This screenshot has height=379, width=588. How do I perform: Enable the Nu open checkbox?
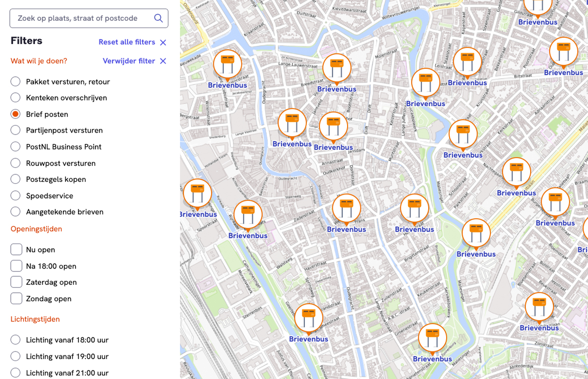tap(16, 250)
